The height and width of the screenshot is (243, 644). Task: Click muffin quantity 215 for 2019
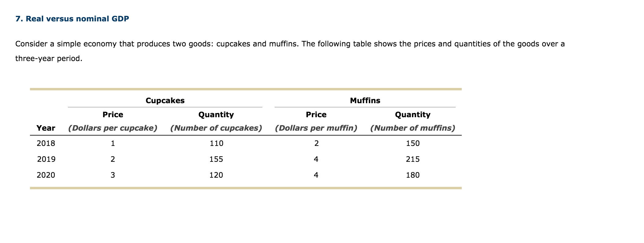pyautogui.click(x=413, y=159)
